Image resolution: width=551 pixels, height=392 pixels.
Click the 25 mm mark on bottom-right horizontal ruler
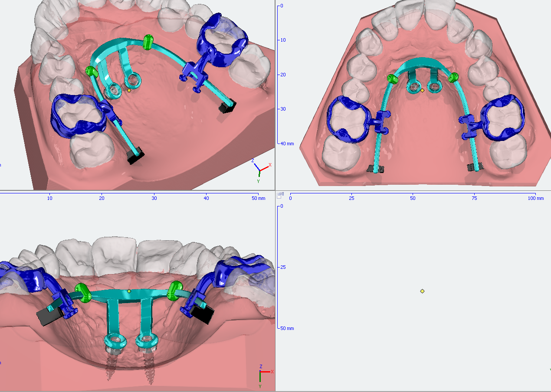(x=352, y=198)
